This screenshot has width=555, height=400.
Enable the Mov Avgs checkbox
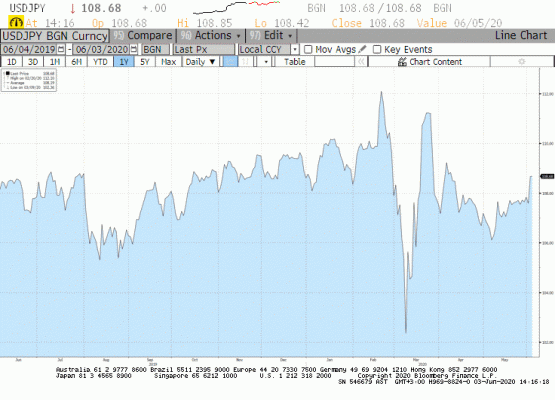point(308,49)
